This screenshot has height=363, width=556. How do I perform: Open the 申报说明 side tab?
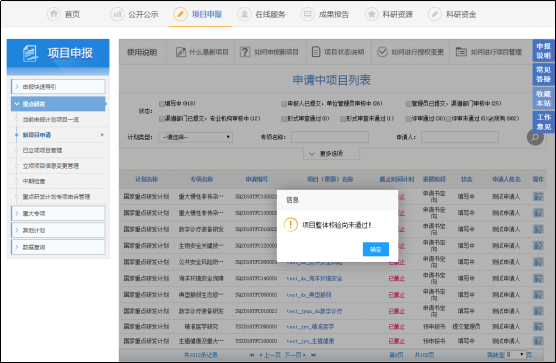(543, 51)
